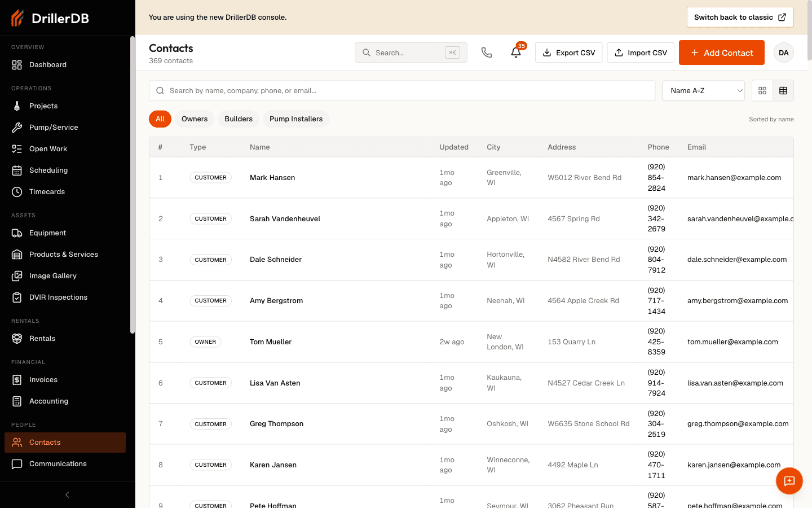Select the Builders filter tab
The height and width of the screenshot is (508, 812).
click(239, 119)
